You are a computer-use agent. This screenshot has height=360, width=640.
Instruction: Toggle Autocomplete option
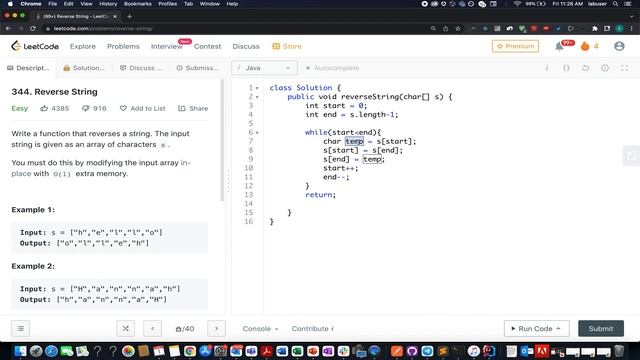pos(332,68)
